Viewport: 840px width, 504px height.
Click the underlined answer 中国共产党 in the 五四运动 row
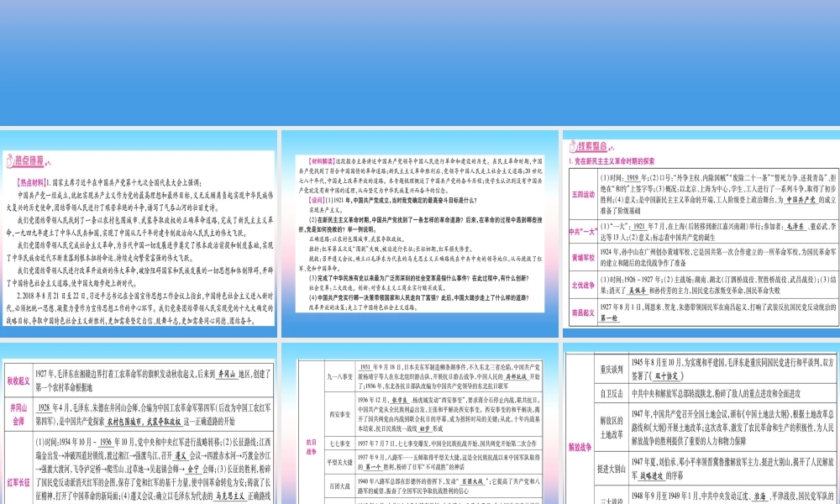[801, 200]
